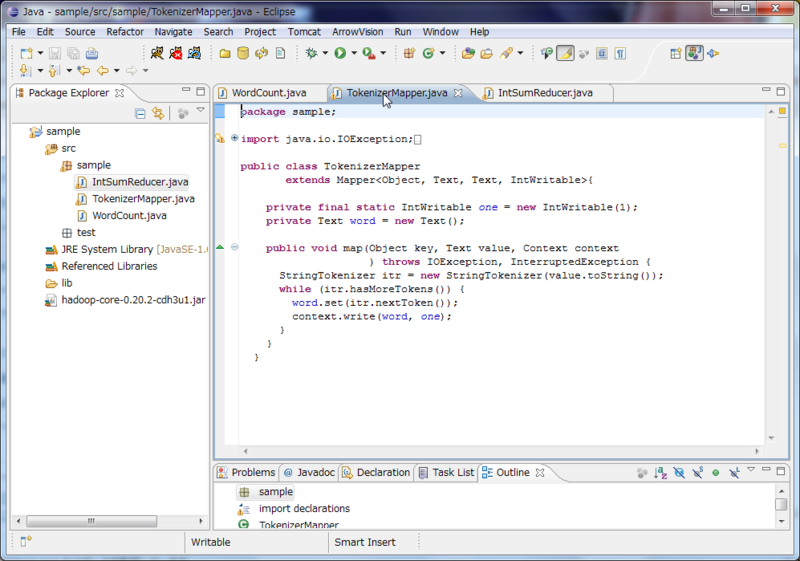Click the override indicator on the map method

click(220, 247)
